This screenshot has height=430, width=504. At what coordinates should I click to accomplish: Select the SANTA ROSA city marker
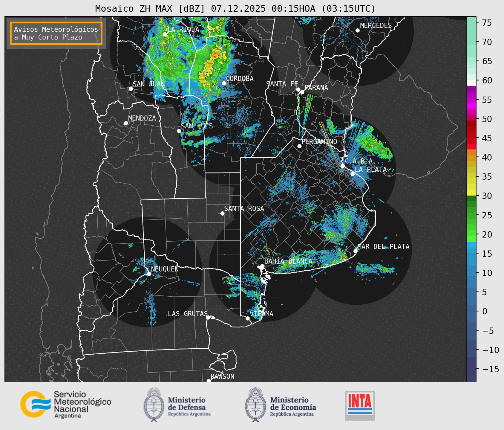pos(222,213)
